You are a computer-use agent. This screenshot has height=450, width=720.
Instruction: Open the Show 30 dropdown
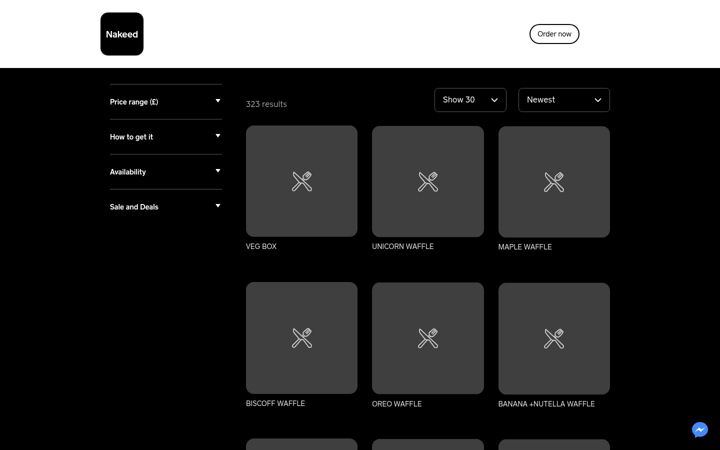(x=470, y=100)
